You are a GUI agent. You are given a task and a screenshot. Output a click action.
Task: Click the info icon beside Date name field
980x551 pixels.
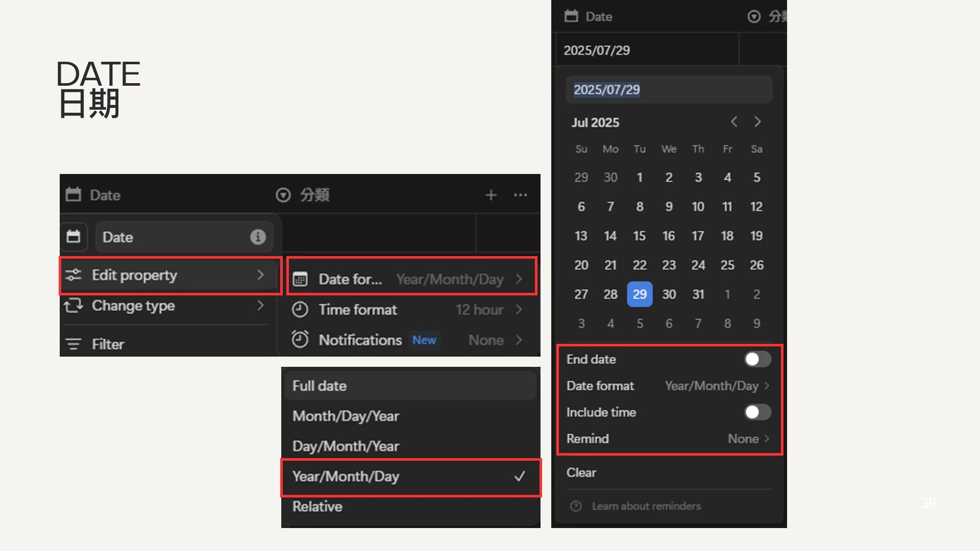[258, 237]
